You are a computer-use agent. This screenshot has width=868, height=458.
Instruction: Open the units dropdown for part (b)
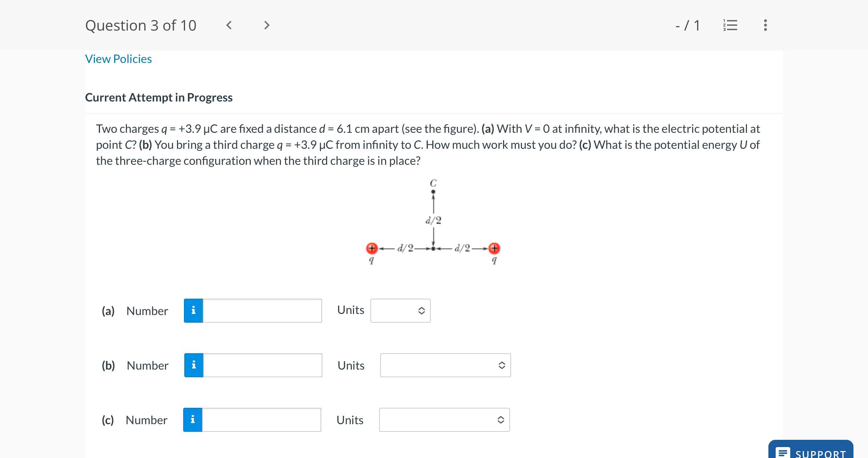[x=445, y=365]
